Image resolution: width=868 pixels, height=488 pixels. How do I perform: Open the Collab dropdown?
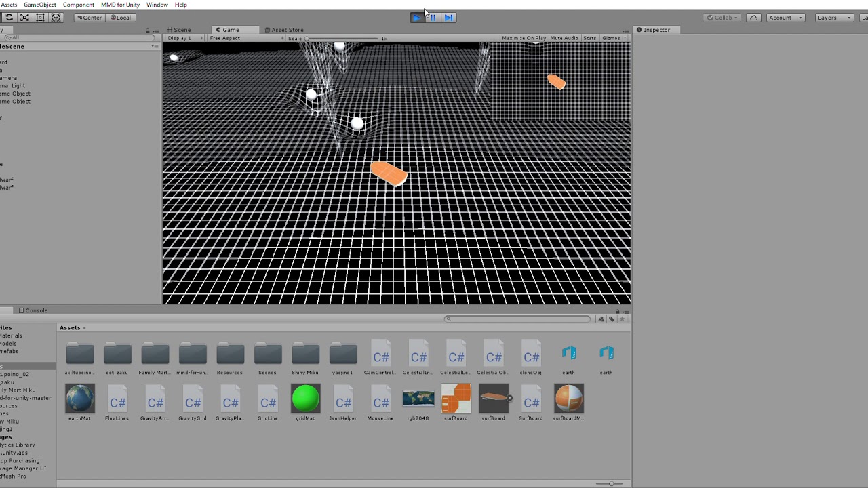pos(723,18)
